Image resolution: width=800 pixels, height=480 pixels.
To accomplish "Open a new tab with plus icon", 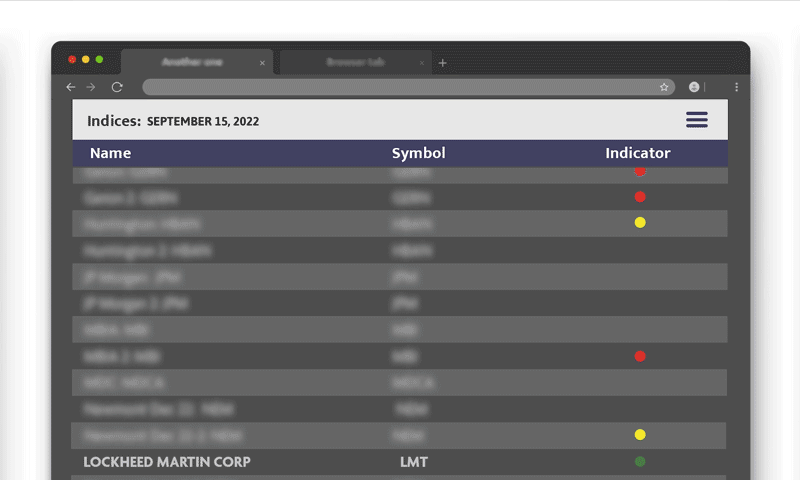I will (443, 63).
